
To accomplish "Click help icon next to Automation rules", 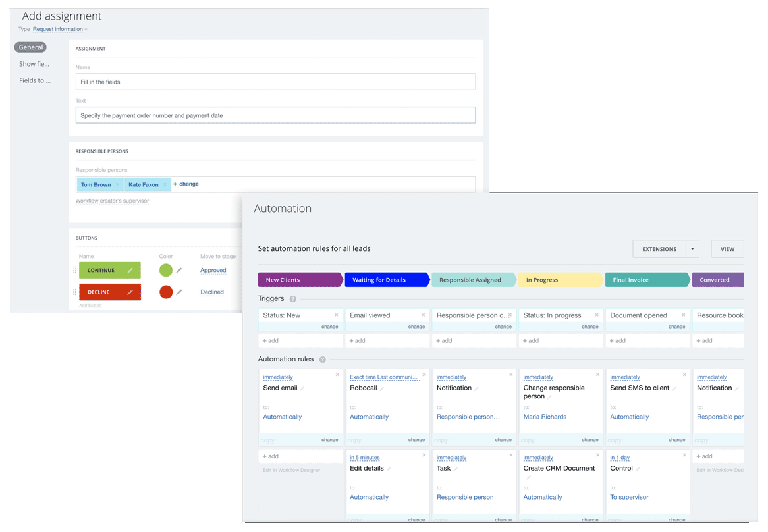I will [x=322, y=359].
